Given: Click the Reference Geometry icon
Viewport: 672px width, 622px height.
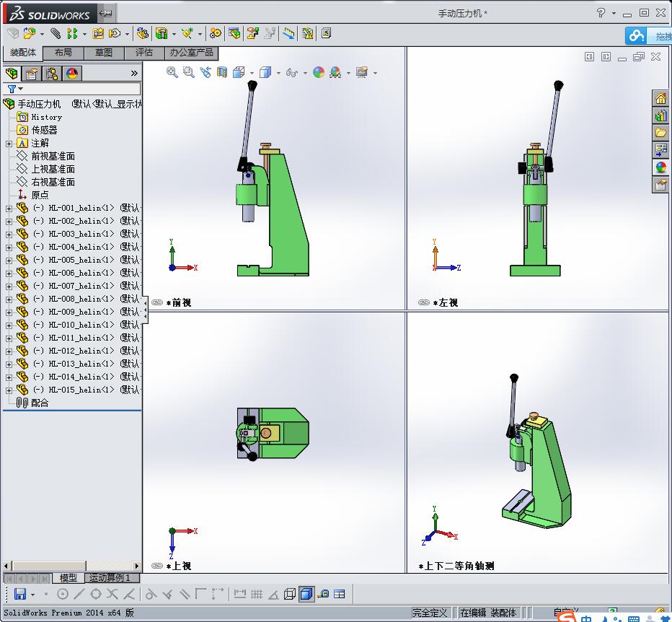Looking at the screenshot, I should [187, 33].
